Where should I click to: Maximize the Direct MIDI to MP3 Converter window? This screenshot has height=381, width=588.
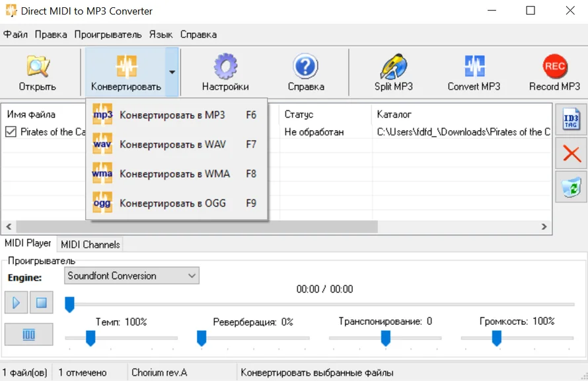tap(531, 11)
